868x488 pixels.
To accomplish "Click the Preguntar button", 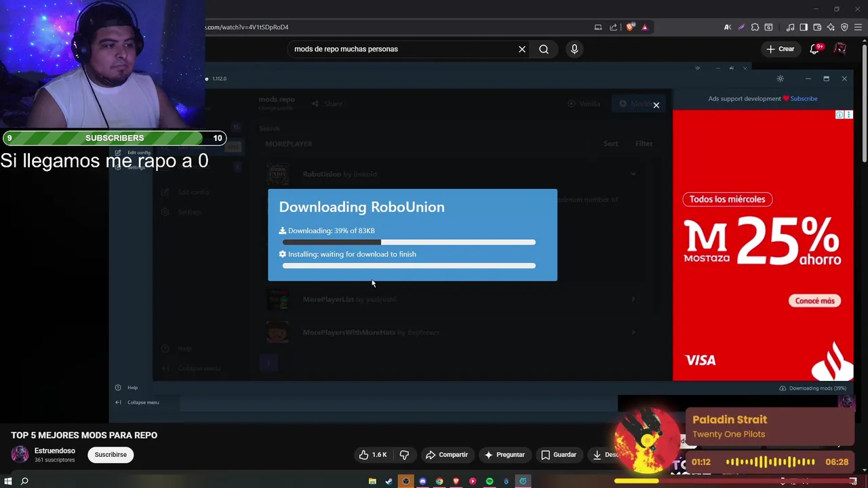I will (x=504, y=455).
